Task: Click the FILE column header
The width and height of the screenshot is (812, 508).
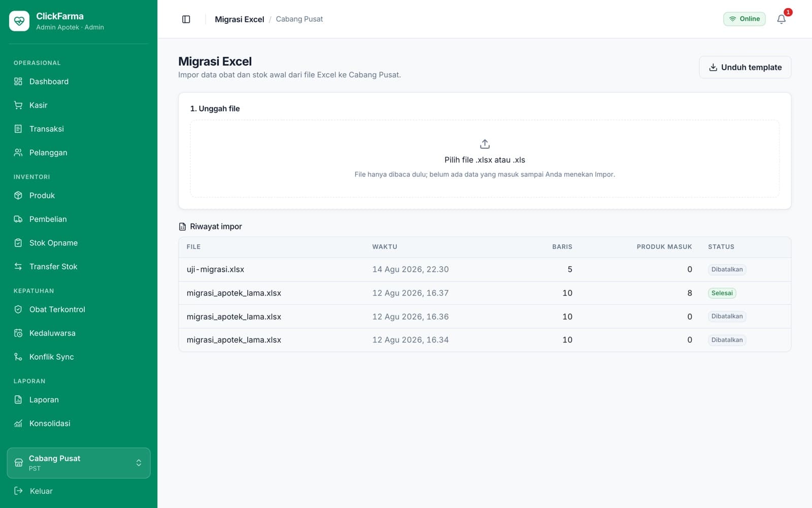Action: (193, 247)
